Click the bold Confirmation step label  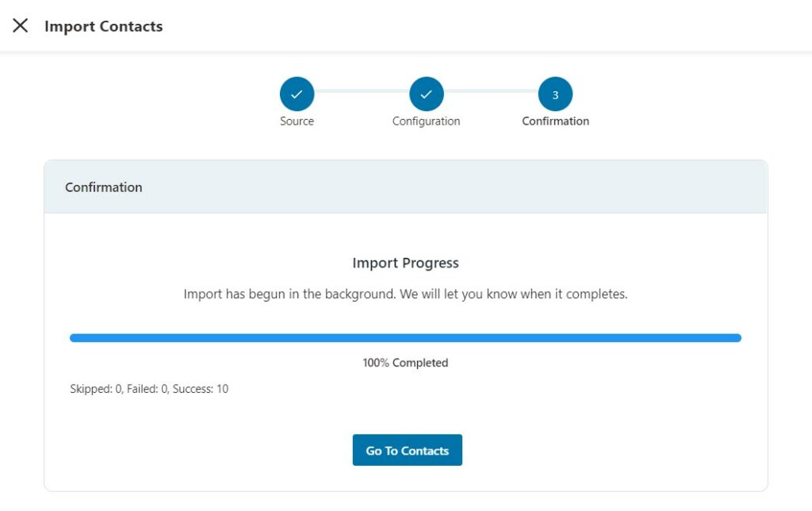click(555, 121)
